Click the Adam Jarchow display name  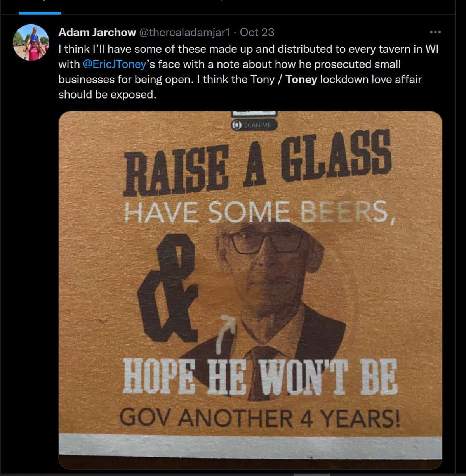(x=97, y=32)
